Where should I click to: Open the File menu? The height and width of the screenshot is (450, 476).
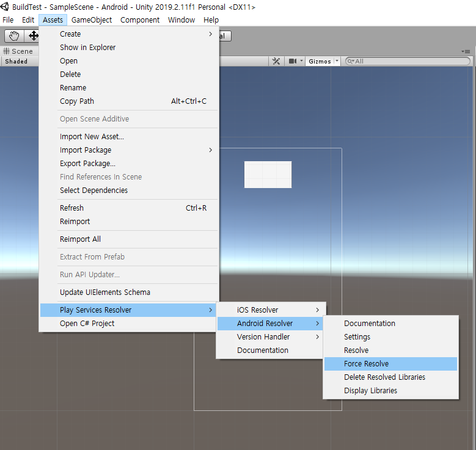[x=8, y=20]
